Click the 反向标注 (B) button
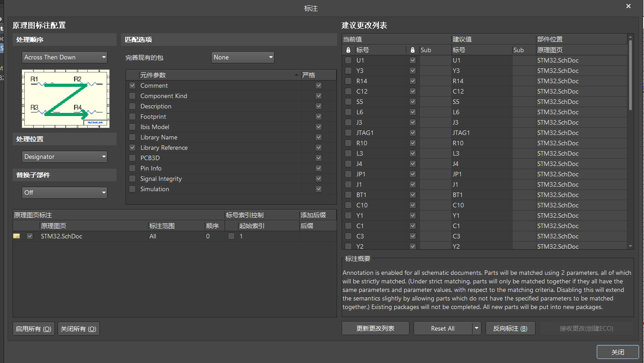 510,328
